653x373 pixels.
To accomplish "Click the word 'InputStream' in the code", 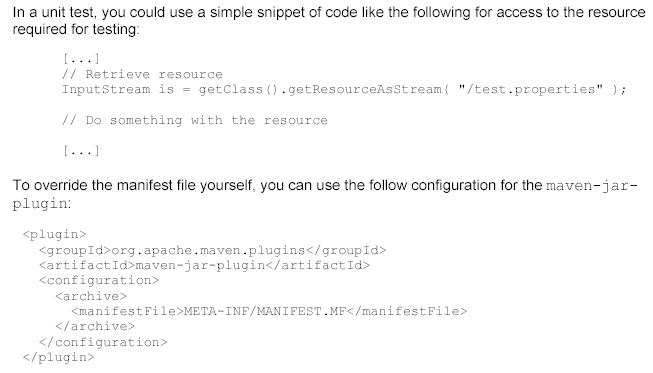I will pos(106,90).
